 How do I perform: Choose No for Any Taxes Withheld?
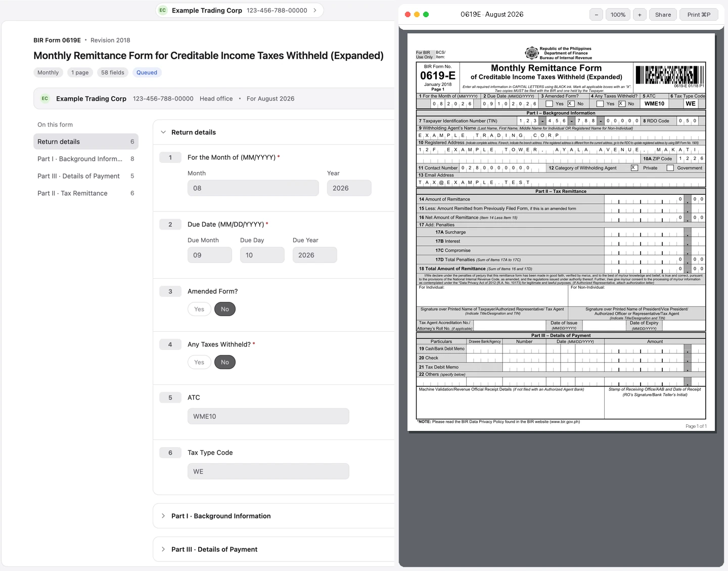[225, 362]
